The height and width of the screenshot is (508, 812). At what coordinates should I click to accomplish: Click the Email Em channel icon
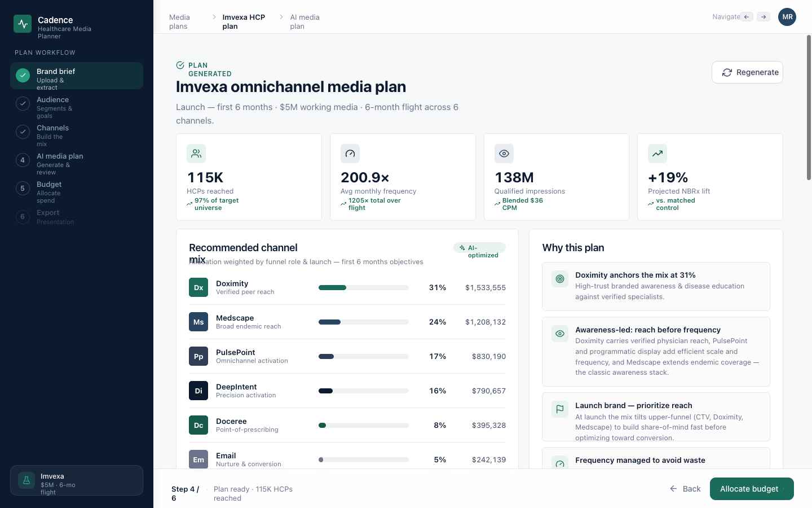pos(198,459)
